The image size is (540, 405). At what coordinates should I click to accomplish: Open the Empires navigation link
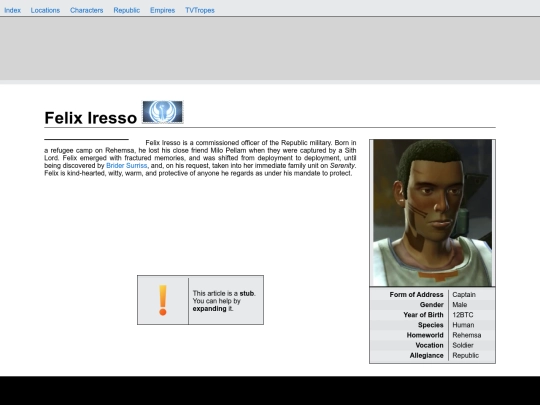(x=162, y=10)
